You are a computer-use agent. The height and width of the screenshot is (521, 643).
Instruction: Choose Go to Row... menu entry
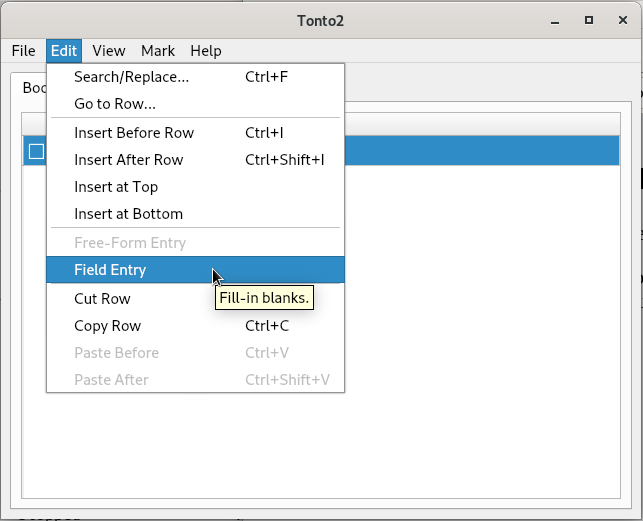(x=115, y=104)
